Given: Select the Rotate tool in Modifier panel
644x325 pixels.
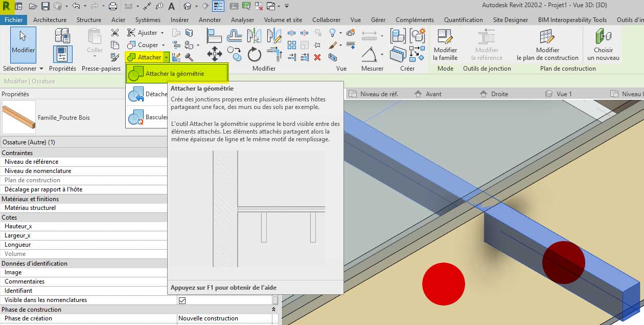Looking at the screenshot, I should pos(255,54).
